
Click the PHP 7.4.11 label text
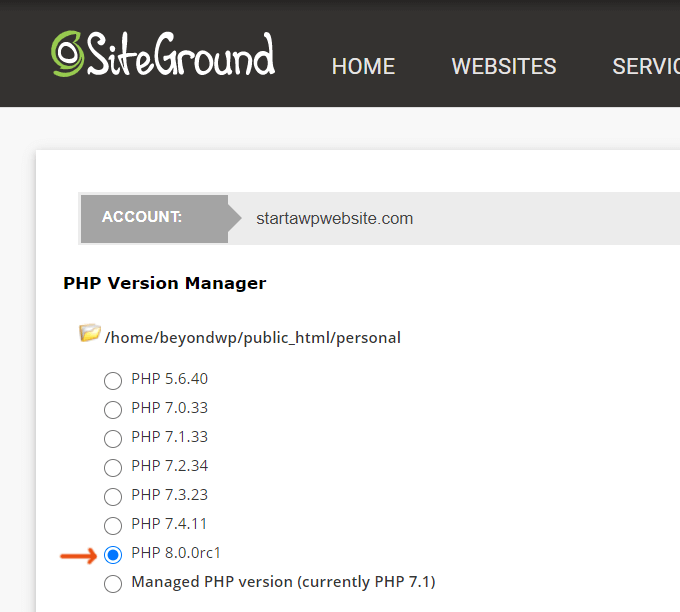(169, 524)
